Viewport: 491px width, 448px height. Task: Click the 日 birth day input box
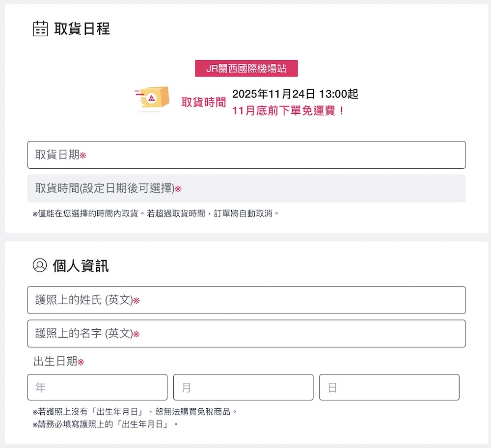tap(390, 387)
